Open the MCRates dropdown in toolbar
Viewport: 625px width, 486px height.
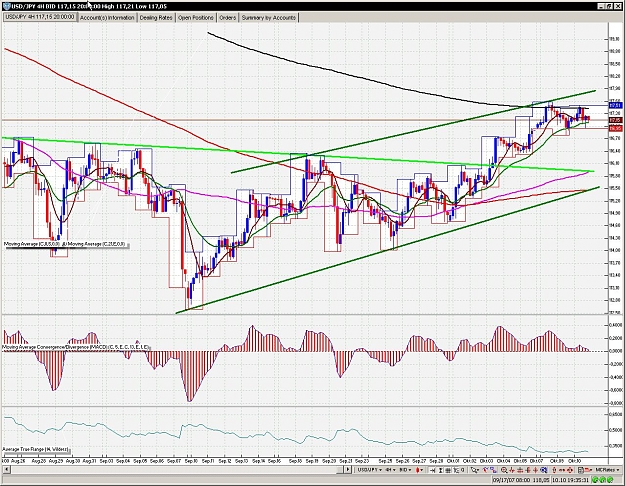tap(607, 470)
